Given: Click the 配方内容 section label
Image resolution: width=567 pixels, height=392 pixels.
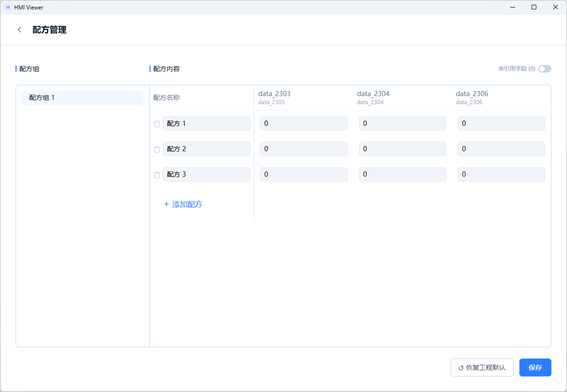Looking at the screenshot, I should tap(167, 69).
